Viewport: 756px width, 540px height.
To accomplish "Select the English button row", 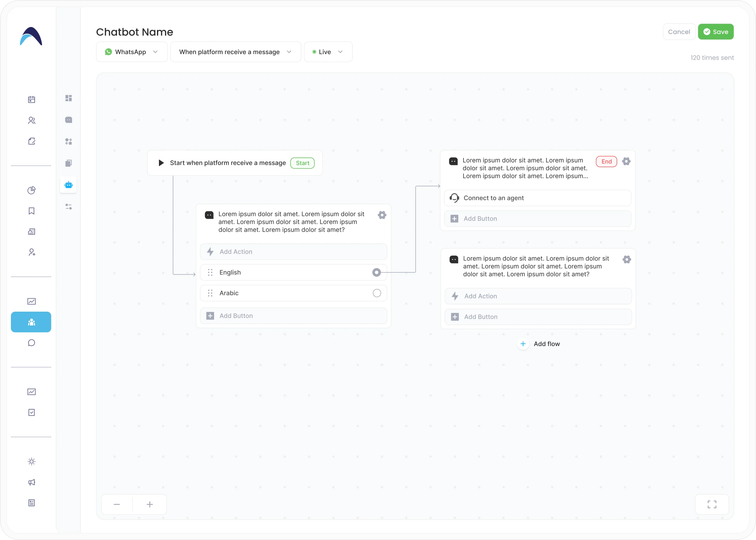I will [293, 272].
